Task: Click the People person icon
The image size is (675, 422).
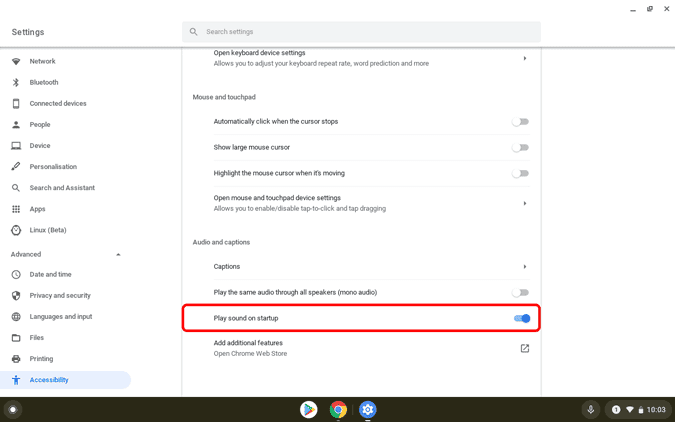Action: (16, 124)
